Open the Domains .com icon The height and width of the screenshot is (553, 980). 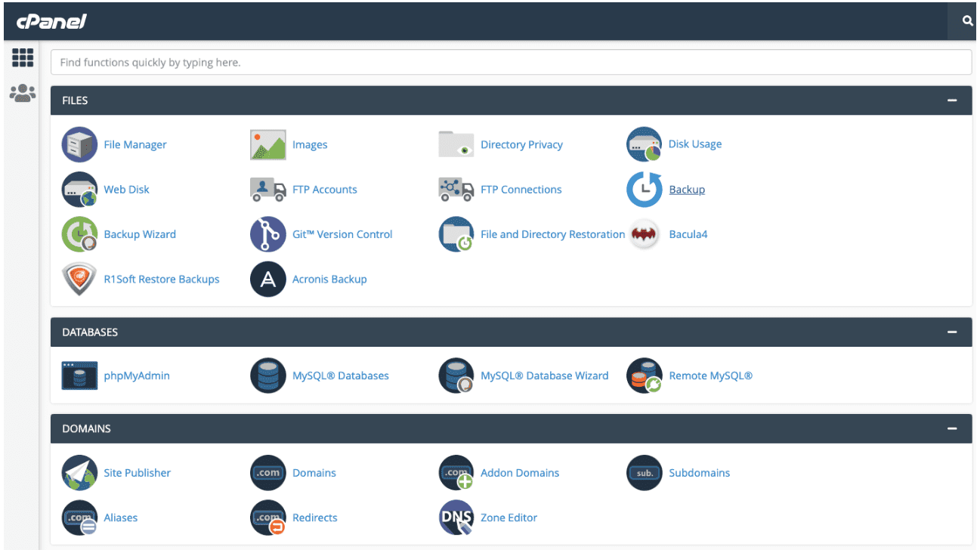(268, 473)
